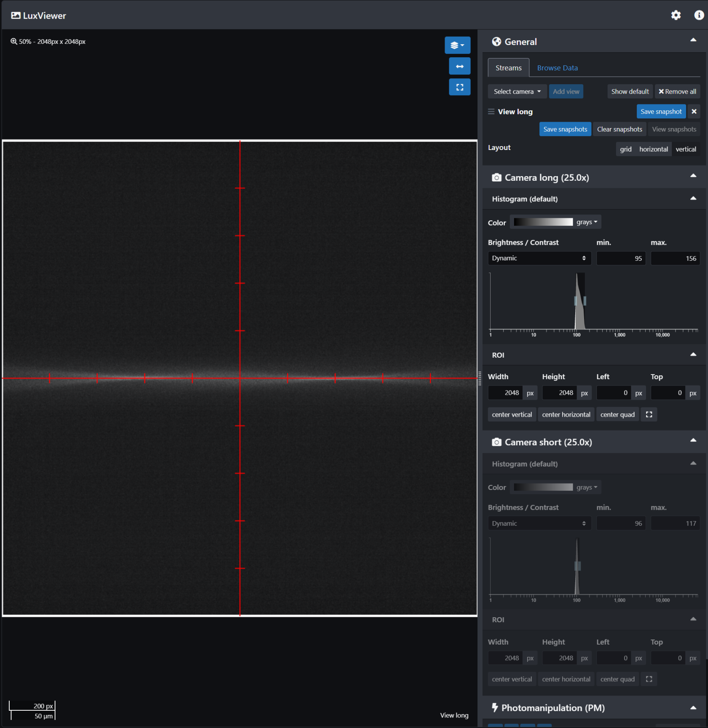Click Camera short max field showing 117

coord(675,523)
